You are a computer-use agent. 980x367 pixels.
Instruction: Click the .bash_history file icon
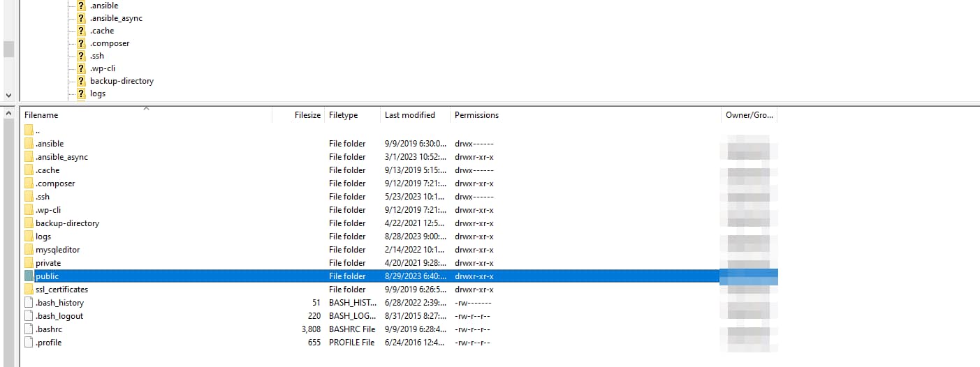[29, 303]
